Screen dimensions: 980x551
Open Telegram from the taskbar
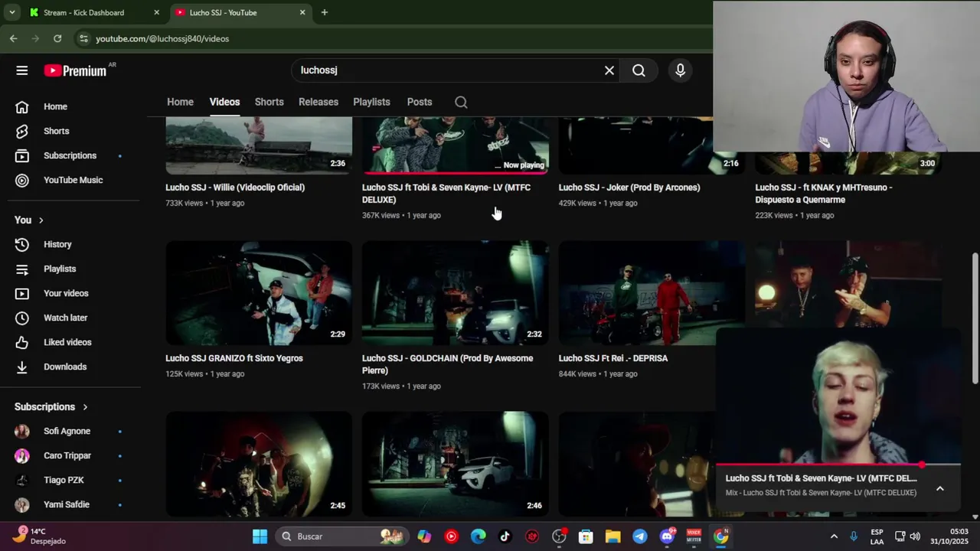pyautogui.click(x=639, y=536)
